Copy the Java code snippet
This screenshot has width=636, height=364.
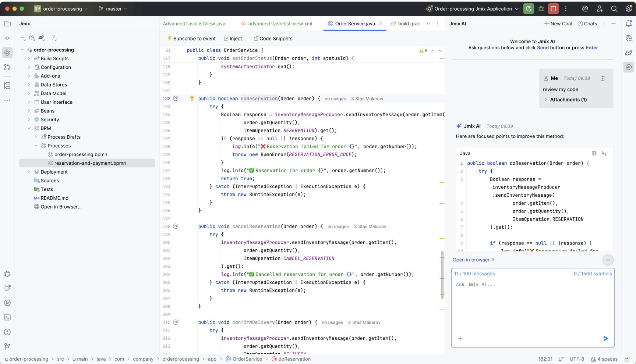click(x=594, y=153)
